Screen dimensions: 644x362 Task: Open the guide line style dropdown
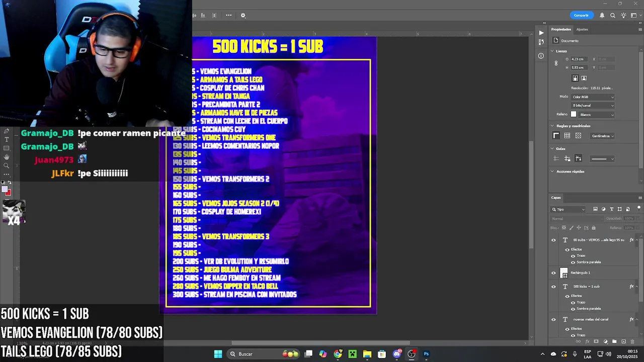(x=602, y=159)
